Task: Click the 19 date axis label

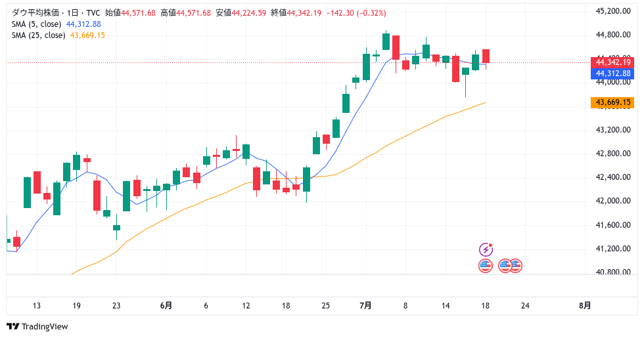Action: click(x=76, y=306)
